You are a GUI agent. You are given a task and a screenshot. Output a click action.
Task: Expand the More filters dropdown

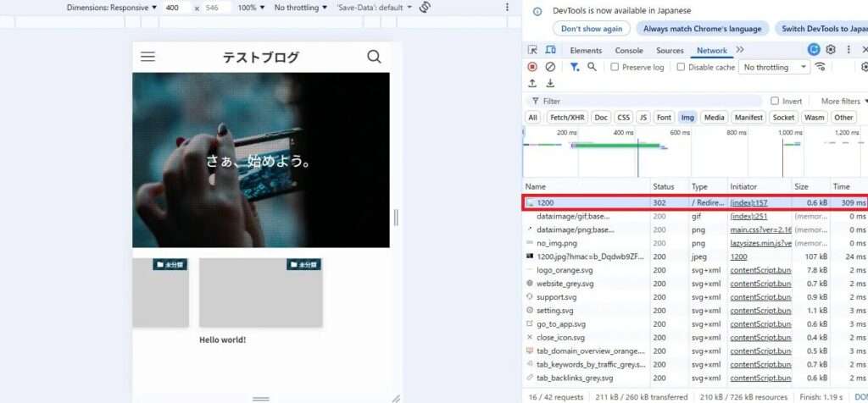tap(844, 101)
